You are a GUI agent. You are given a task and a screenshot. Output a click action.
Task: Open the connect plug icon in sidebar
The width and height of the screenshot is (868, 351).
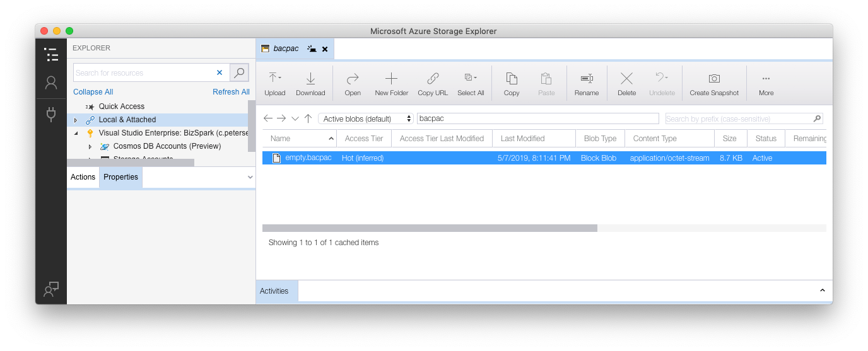coord(51,114)
